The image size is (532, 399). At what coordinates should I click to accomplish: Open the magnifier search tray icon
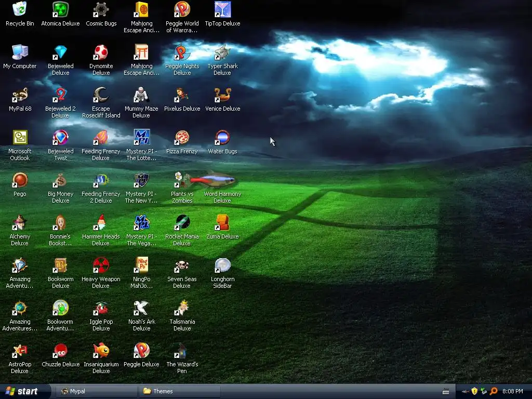494,391
